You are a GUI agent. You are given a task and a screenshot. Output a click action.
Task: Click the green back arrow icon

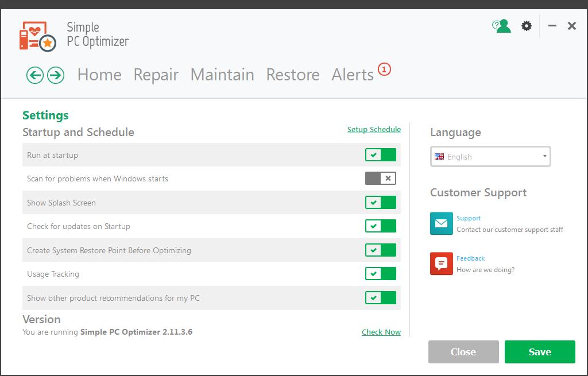pos(34,75)
